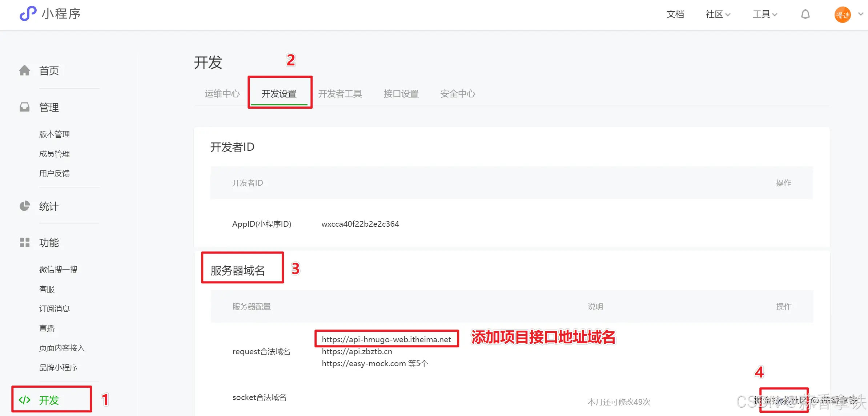The height and width of the screenshot is (416, 868).
Task: Select the 安全中心 tab
Action: 457,94
